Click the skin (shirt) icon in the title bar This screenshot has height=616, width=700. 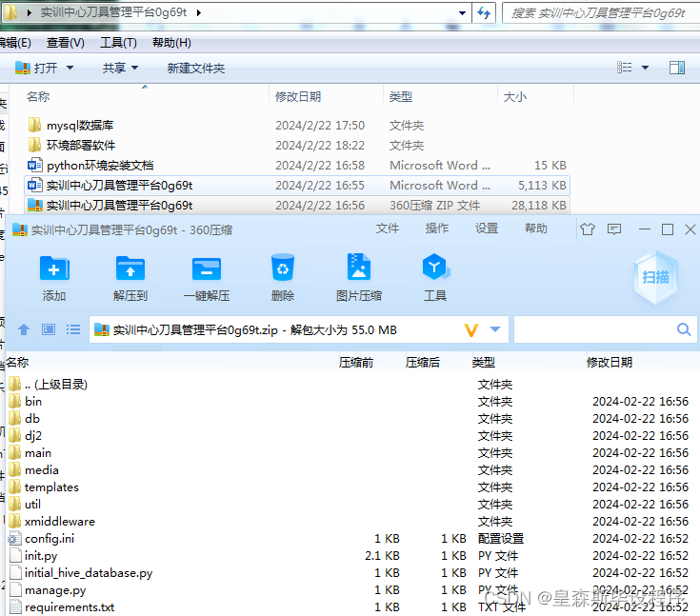(588, 229)
